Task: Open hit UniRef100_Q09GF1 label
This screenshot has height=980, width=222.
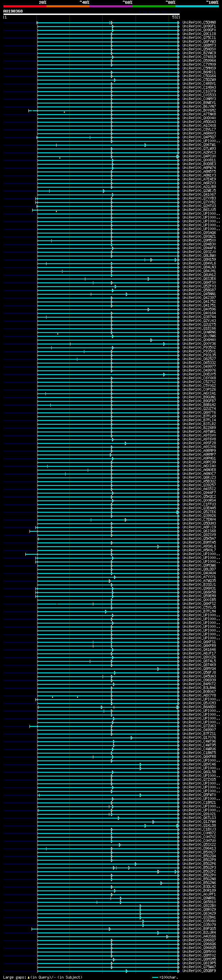Action: pyautogui.click(x=199, y=26)
